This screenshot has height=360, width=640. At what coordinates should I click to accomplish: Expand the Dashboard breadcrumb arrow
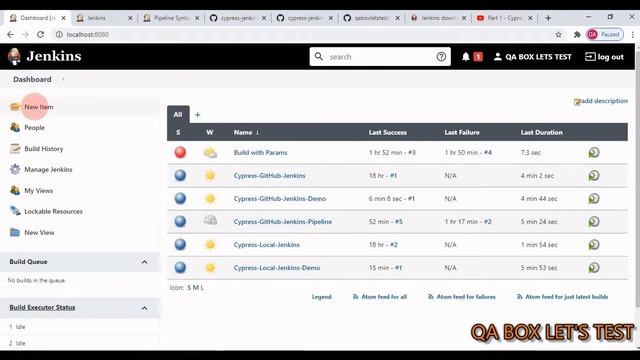pyautogui.click(x=63, y=79)
